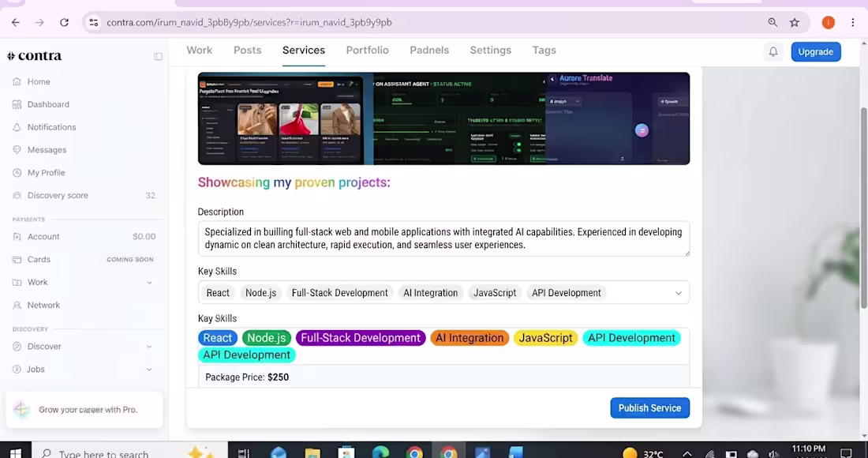Open the Aurore Translate project thumbnail
The width and height of the screenshot is (868, 458).
[617, 118]
